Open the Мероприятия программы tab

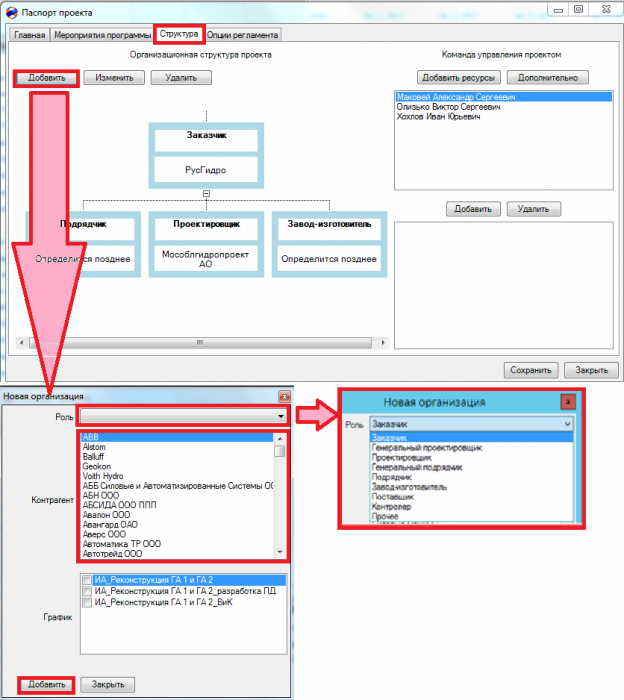[x=102, y=35]
